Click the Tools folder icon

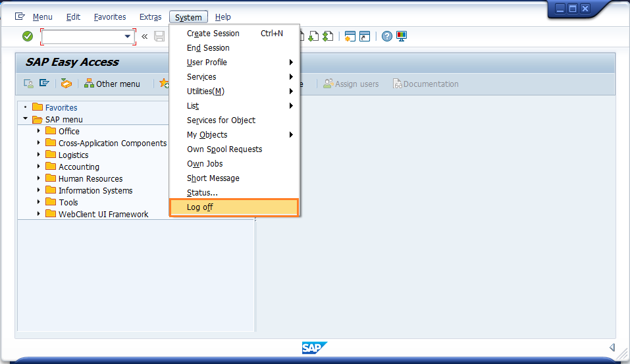click(51, 201)
